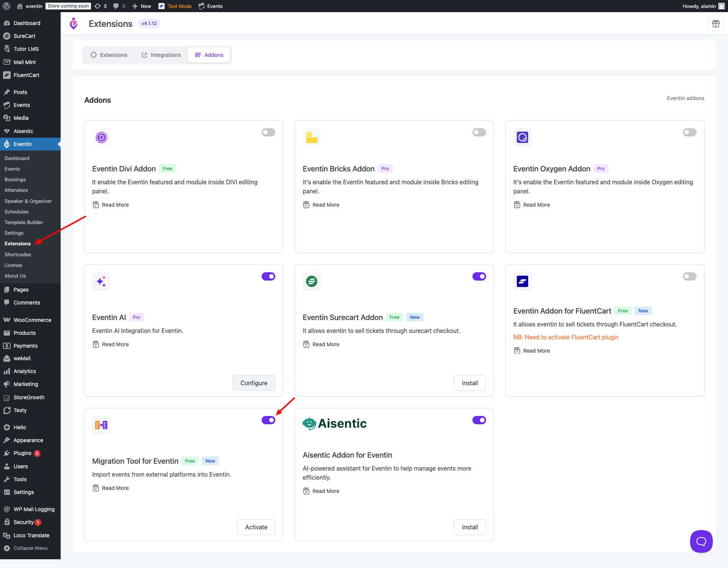Open the Texty sidebar item
This screenshot has height=568, width=728.
point(30,410)
